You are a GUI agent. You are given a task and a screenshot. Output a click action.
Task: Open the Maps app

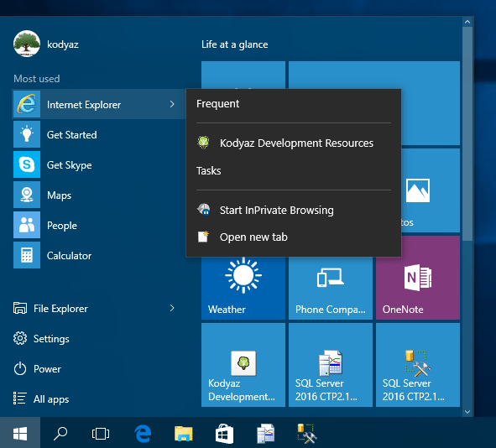click(x=99, y=195)
